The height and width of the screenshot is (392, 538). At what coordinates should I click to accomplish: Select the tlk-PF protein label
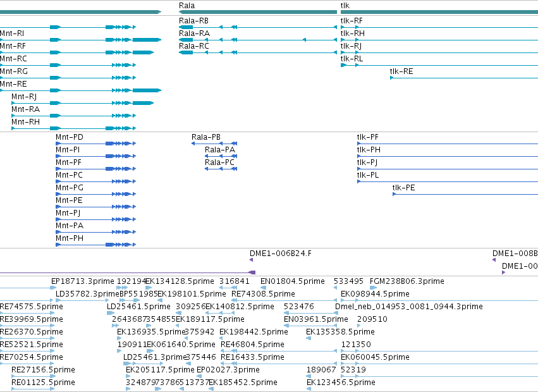[x=367, y=137]
